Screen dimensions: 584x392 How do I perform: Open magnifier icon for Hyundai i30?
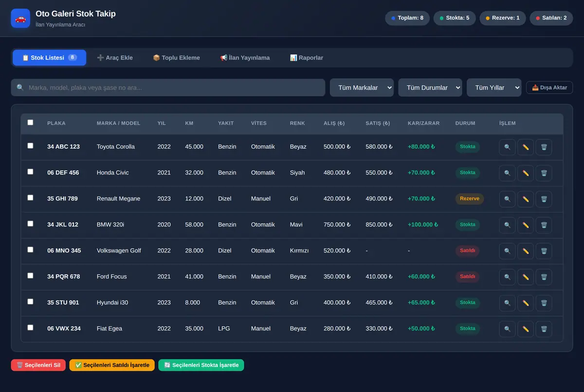tap(507, 303)
